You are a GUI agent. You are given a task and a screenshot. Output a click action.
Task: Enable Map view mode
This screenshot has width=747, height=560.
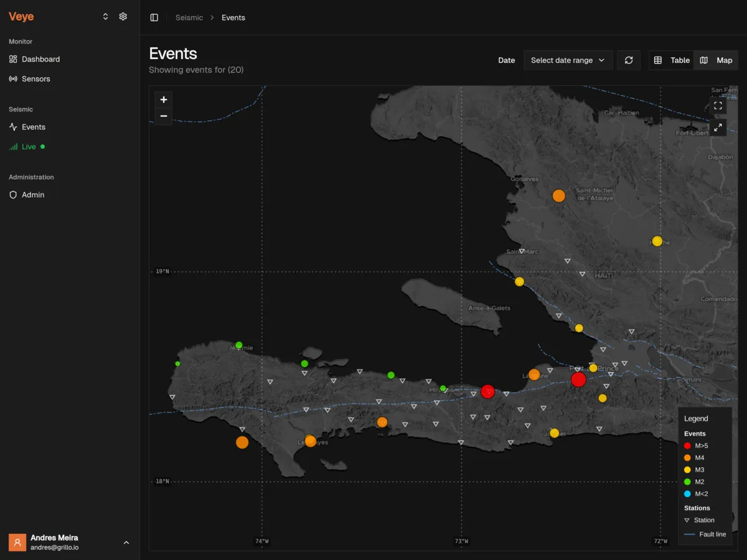click(716, 60)
